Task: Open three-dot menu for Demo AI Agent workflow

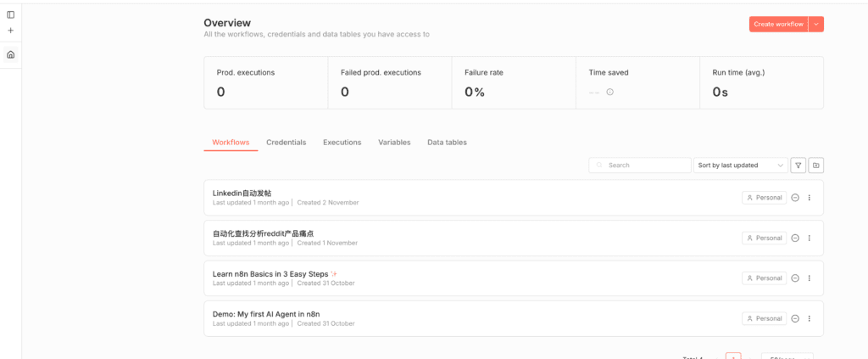Action: pyautogui.click(x=809, y=318)
